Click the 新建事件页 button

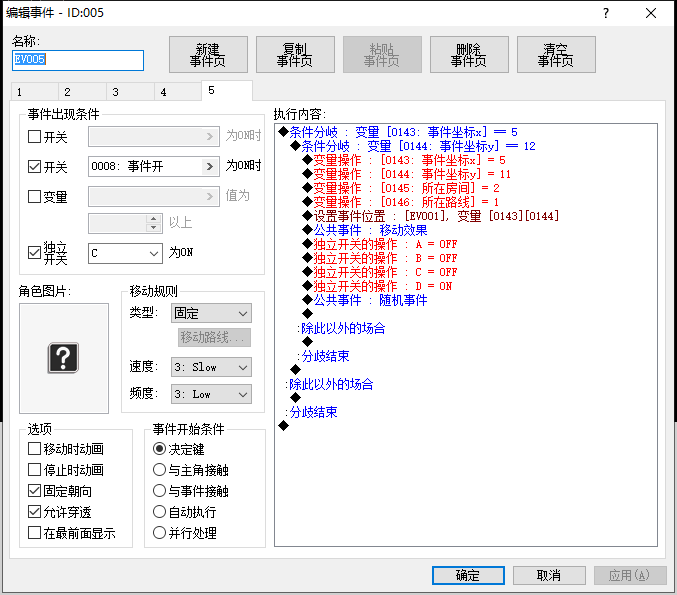208,54
